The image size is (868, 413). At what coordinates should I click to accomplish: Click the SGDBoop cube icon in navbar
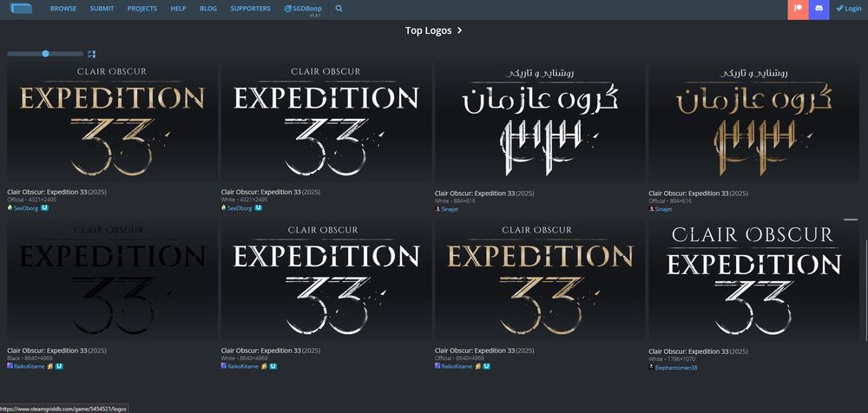(288, 9)
